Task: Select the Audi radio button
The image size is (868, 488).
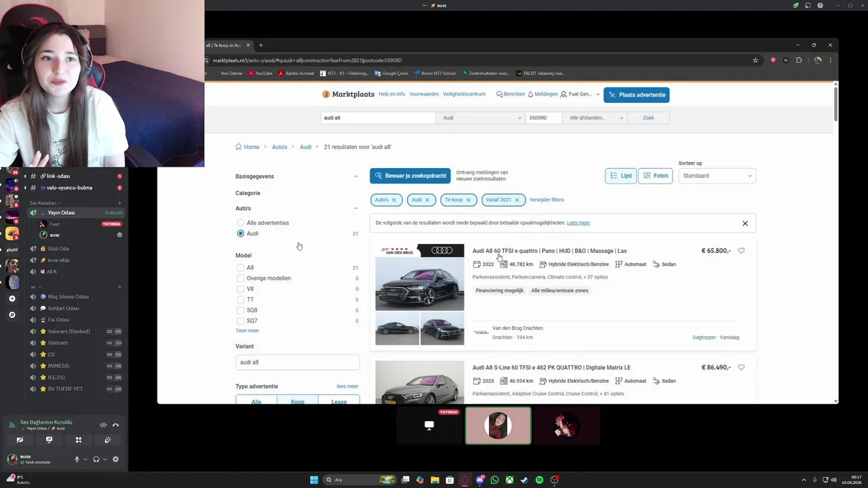Action: pyautogui.click(x=240, y=233)
